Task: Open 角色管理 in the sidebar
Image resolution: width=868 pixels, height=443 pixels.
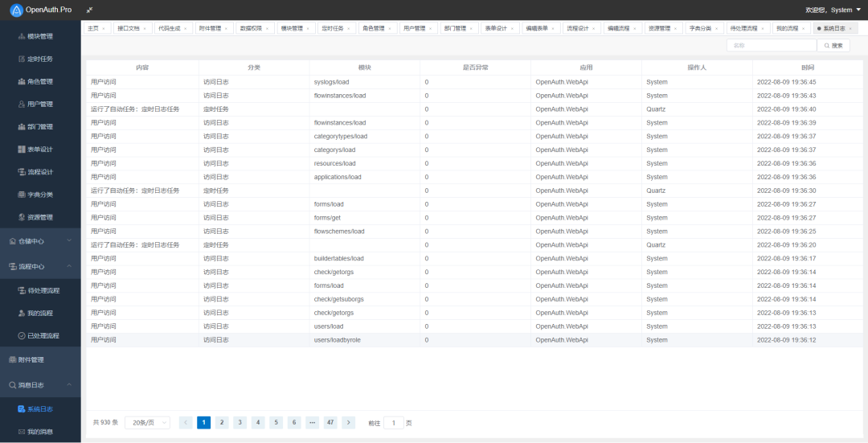Action: pyautogui.click(x=40, y=81)
